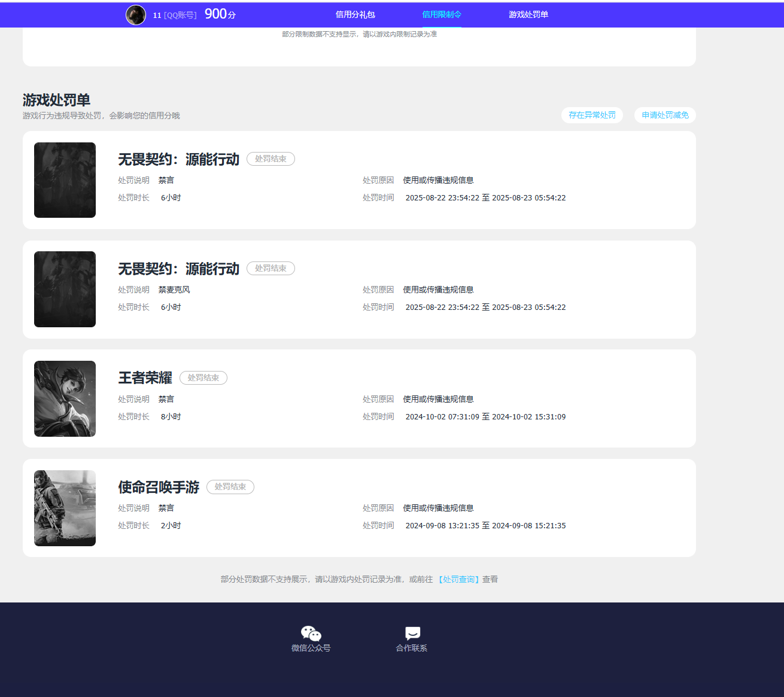Follow the 处罚查询 link
Viewport: 784px width, 697px height.
(459, 579)
